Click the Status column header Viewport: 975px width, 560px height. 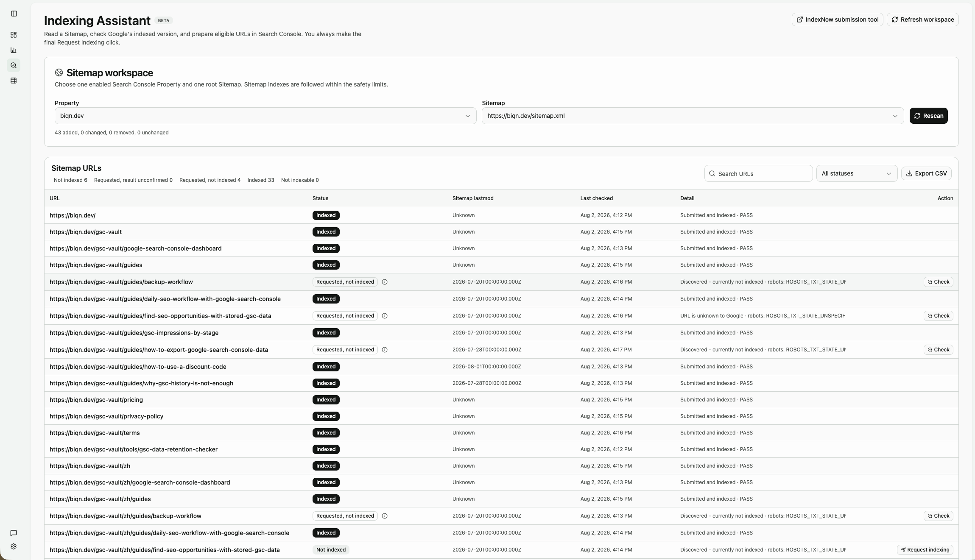pos(320,198)
